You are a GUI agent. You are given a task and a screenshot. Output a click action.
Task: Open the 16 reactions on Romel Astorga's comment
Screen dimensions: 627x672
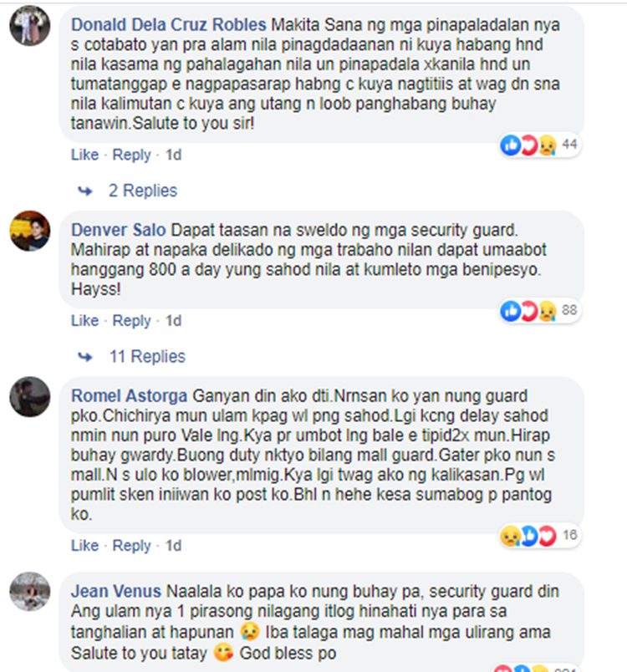coord(539,536)
